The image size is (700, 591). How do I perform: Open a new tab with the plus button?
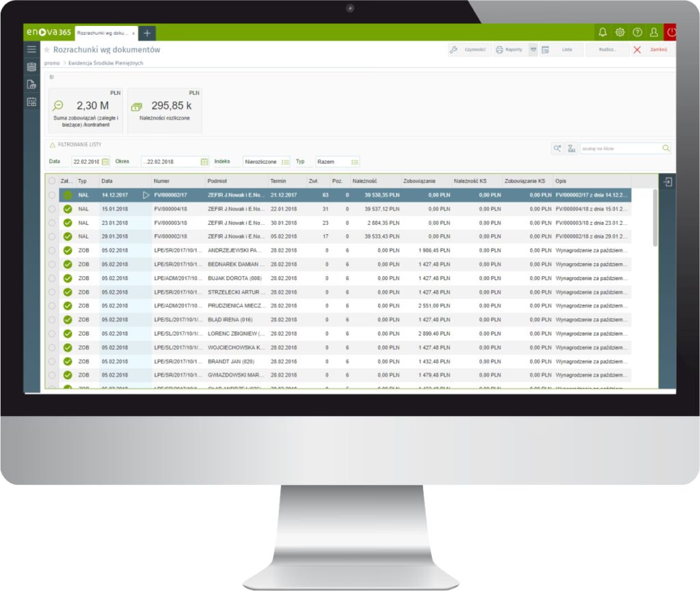(147, 32)
